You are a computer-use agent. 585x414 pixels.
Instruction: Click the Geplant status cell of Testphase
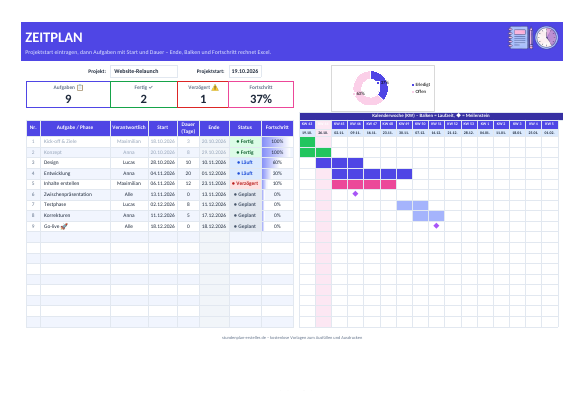[245, 204]
